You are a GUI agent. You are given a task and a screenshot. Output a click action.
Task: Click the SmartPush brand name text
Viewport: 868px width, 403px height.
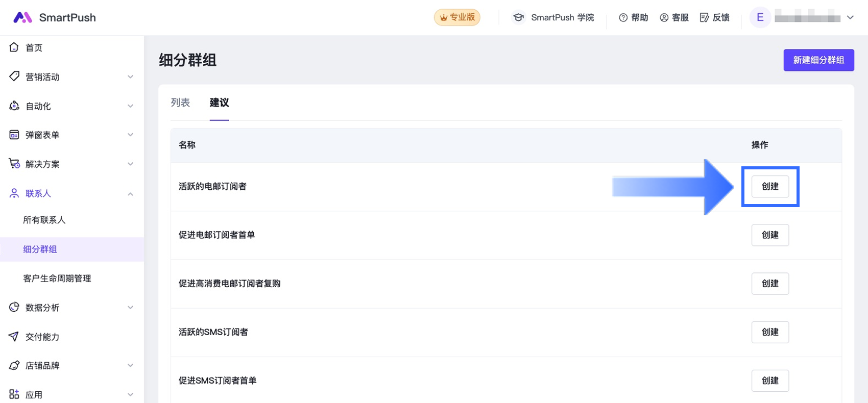67,17
